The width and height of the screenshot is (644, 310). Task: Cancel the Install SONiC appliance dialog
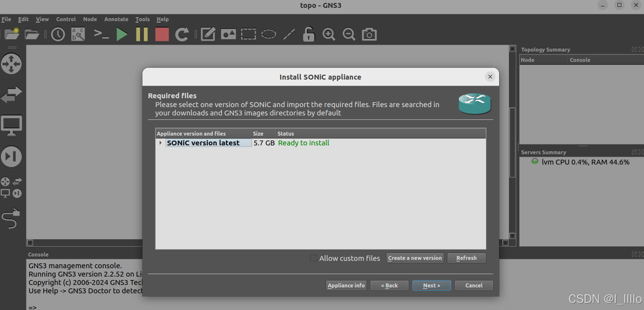474,285
